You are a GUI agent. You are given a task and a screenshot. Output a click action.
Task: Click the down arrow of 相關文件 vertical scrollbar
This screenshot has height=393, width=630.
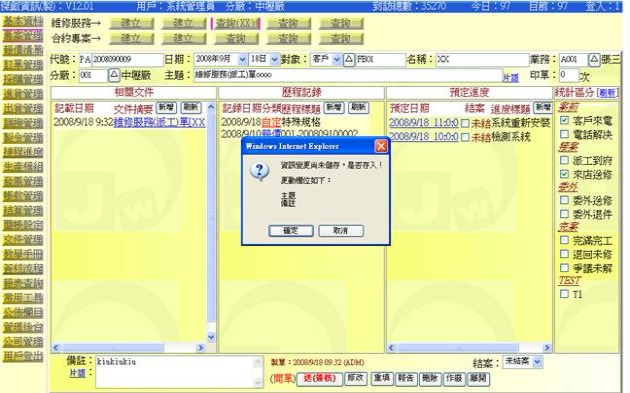pyautogui.click(x=211, y=337)
